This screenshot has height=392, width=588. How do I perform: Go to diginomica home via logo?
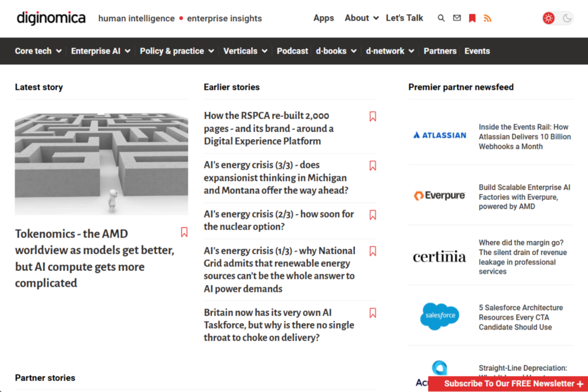coord(51,18)
